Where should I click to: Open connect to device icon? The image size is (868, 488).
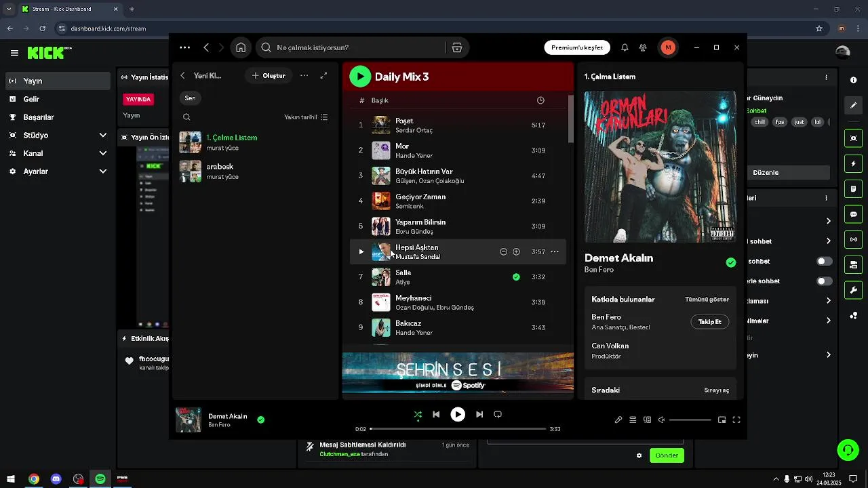pyautogui.click(x=647, y=420)
